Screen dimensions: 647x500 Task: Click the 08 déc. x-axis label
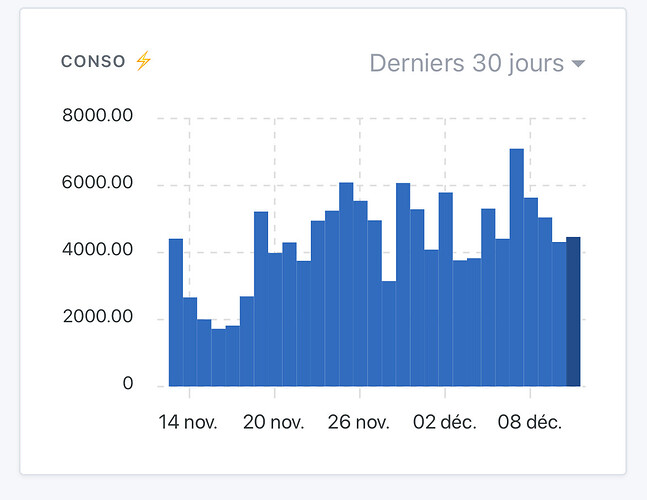[530, 422]
